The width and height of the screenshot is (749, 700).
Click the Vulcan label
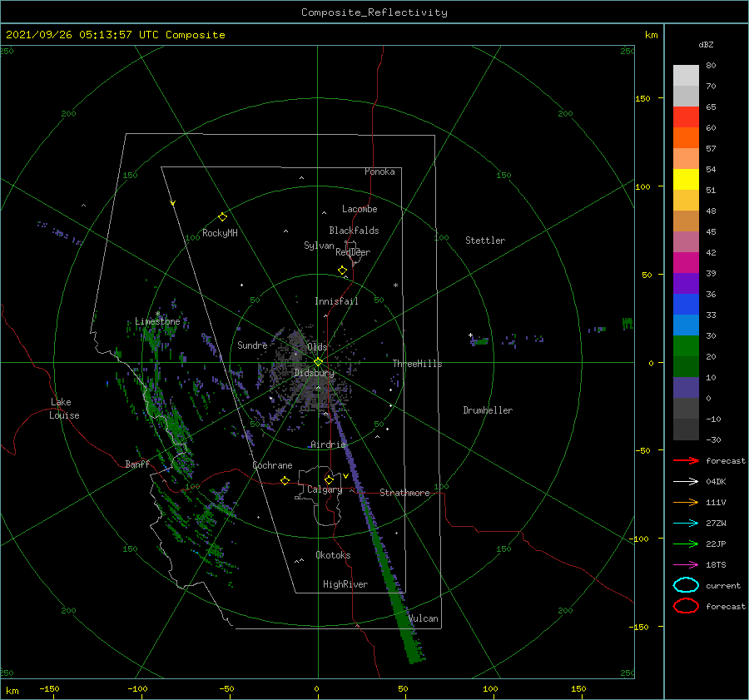[424, 618]
